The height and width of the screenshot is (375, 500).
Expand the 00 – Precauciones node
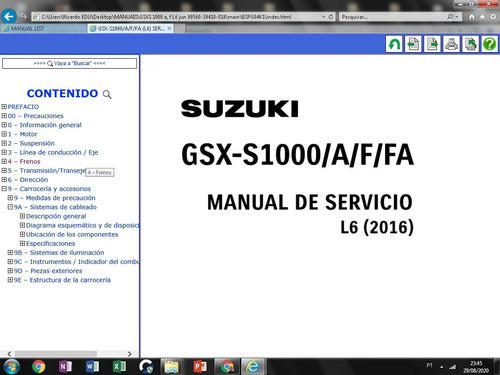4,116
